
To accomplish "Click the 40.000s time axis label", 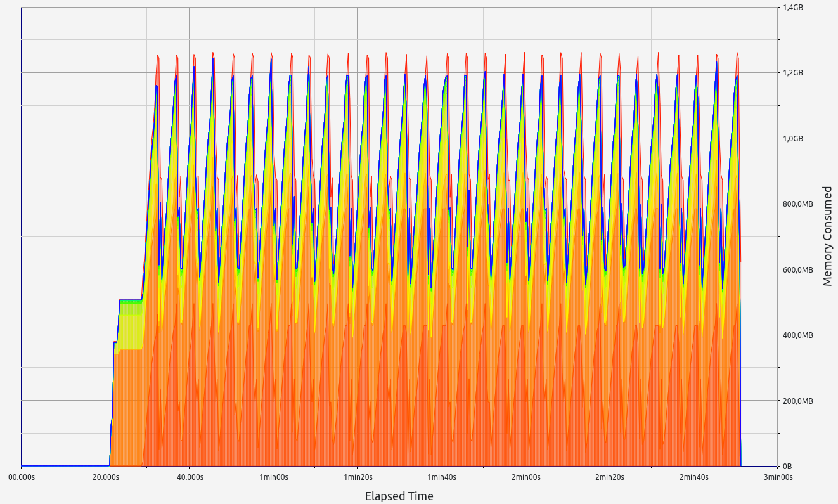I will coord(190,477).
